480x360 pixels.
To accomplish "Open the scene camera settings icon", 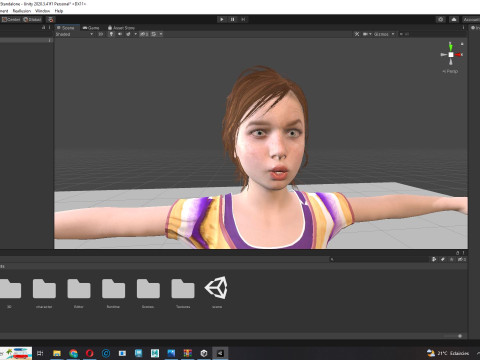I will point(365,34).
